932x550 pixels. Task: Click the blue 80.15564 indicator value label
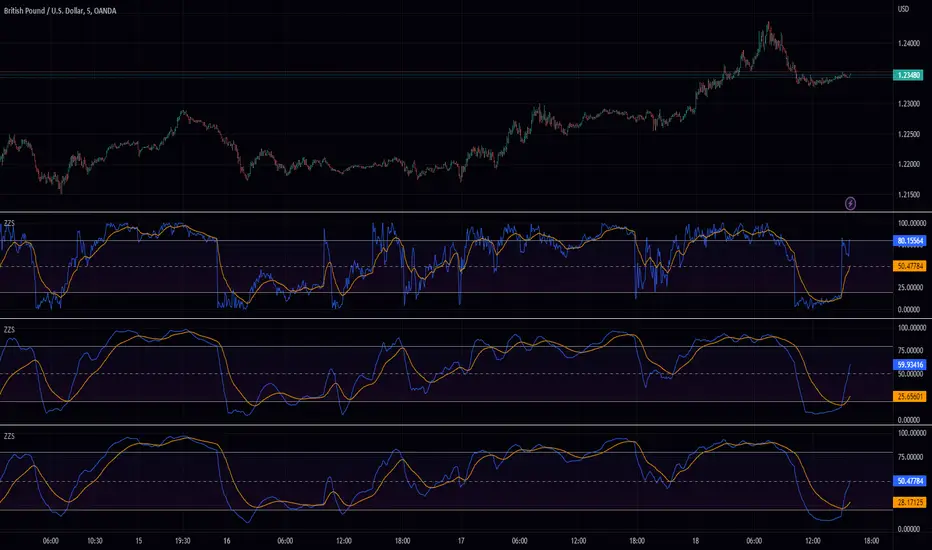point(909,241)
